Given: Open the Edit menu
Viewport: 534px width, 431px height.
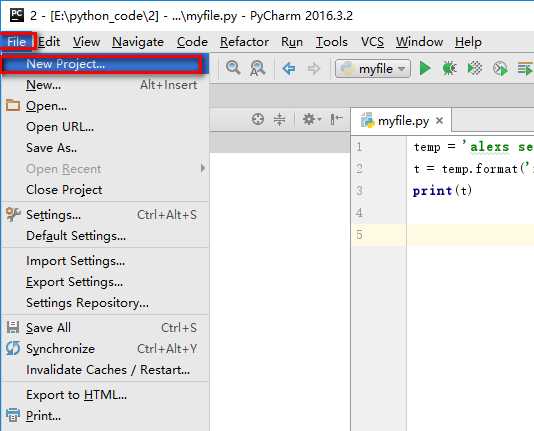Looking at the screenshot, I should [49, 42].
